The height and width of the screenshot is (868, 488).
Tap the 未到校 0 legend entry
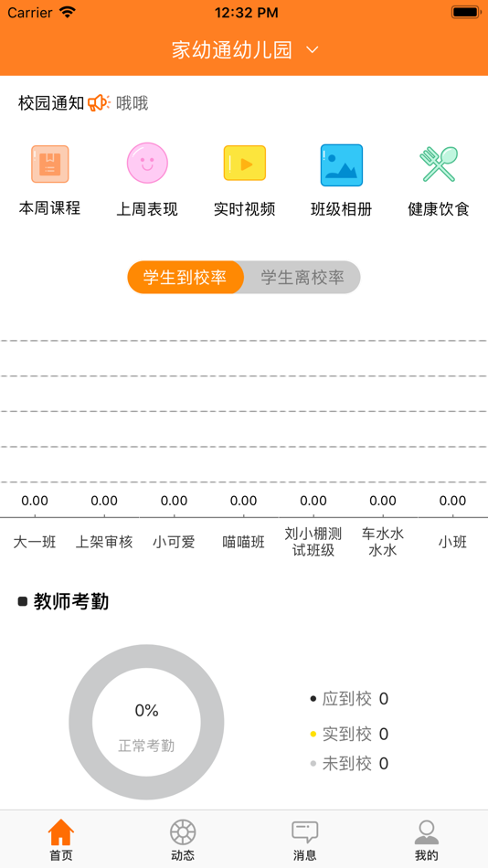349,764
